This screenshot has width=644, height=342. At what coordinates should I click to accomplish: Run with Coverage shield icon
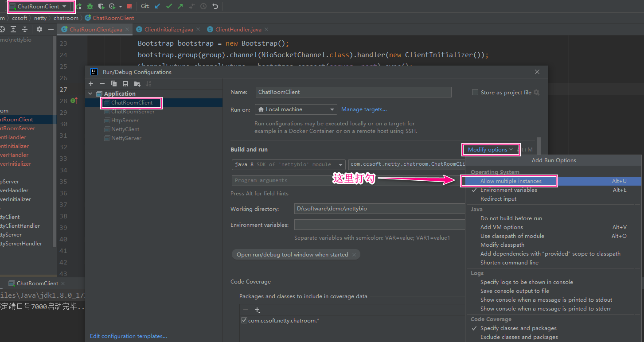101,6
